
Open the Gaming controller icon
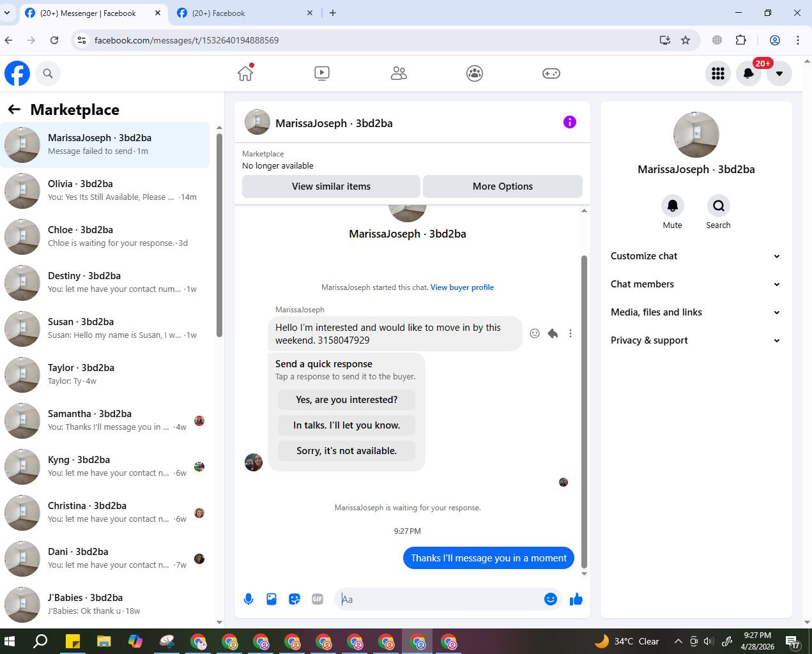coord(551,73)
